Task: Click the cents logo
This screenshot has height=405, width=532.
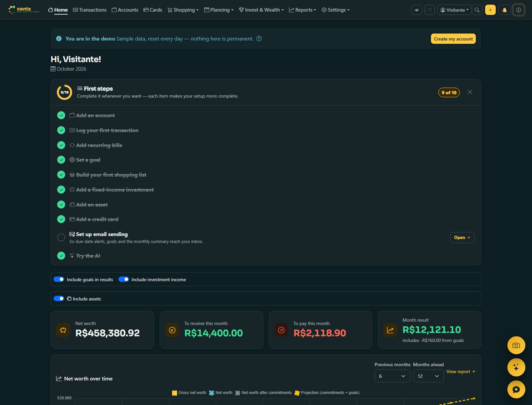Action: coord(24,9)
